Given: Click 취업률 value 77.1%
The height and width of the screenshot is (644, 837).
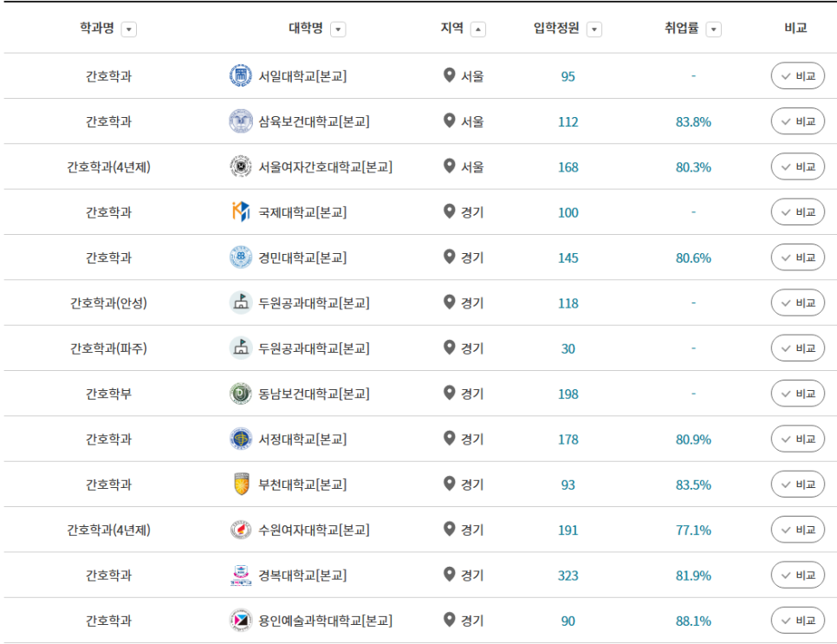Looking at the screenshot, I should (x=693, y=530).
